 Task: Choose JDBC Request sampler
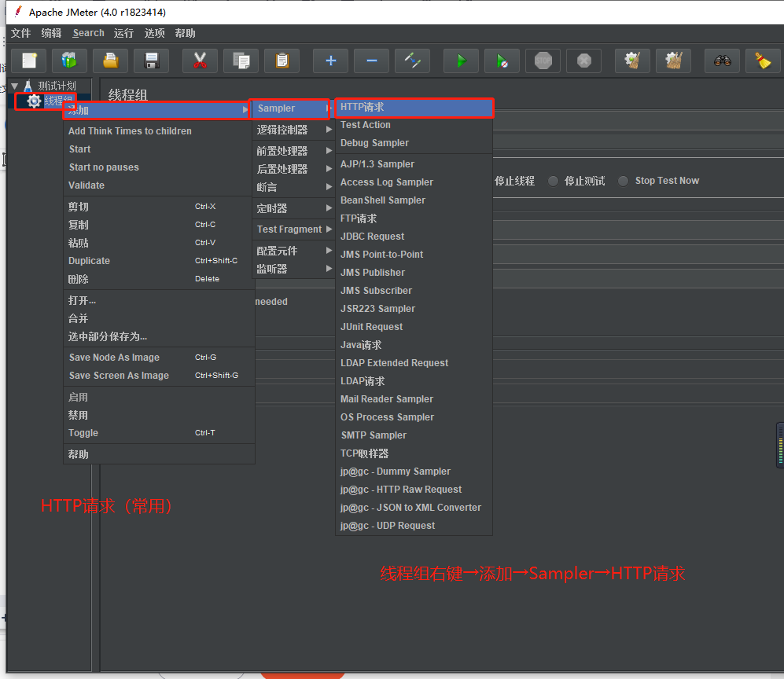pos(414,237)
